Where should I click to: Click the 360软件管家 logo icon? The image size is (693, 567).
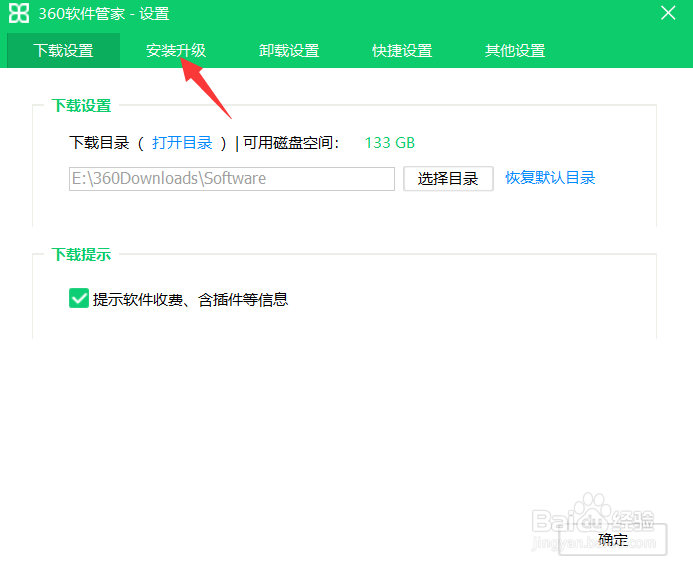click(x=19, y=13)
